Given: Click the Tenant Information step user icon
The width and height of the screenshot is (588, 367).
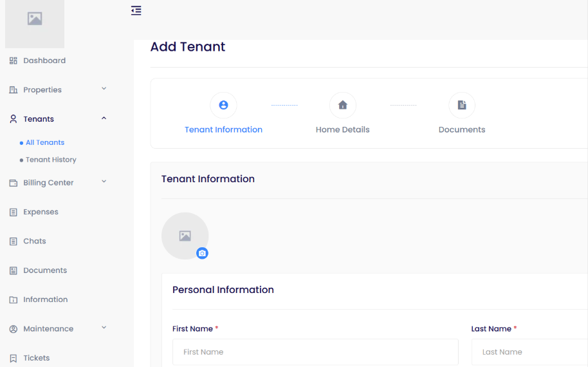Looking at the screenshot, I should coord(223,105).
